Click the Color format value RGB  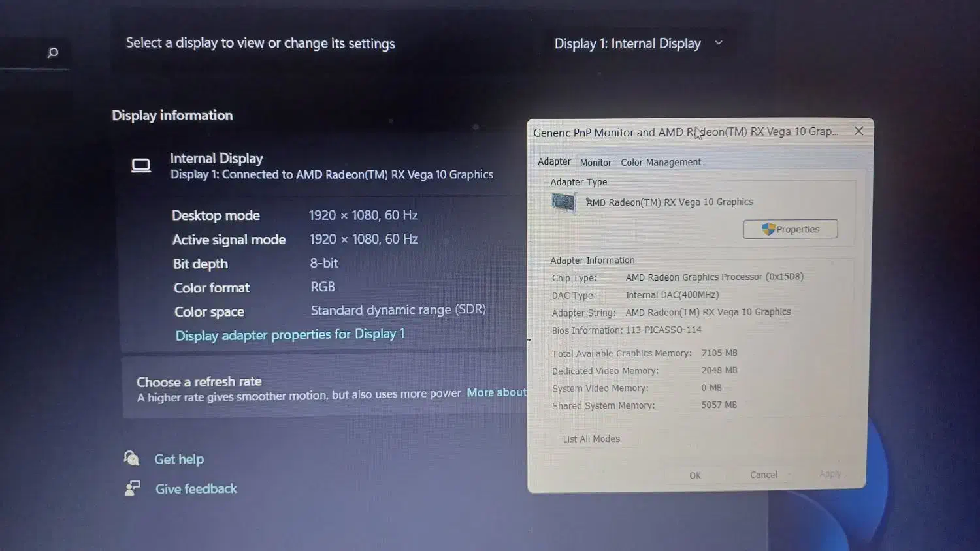pyautogui.click(x=323, y=287)
